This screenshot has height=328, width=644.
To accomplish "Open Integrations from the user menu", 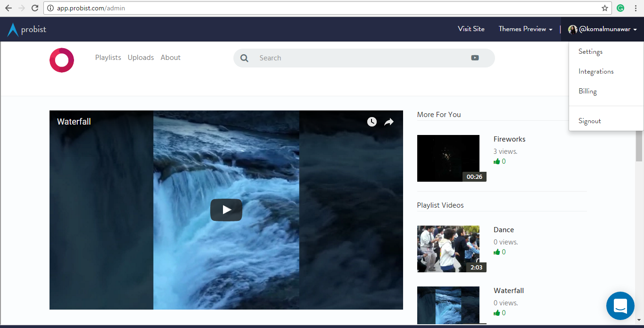I will [x=596, y=71].
